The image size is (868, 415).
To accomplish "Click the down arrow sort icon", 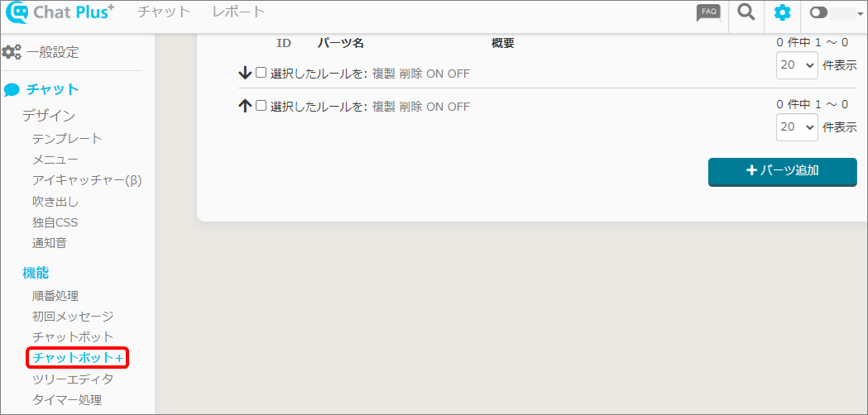I will pos(245,73).
